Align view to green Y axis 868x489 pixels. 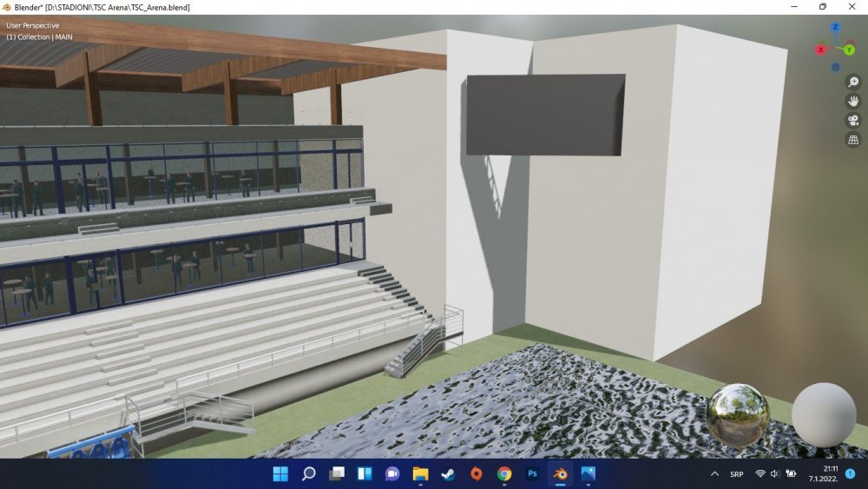850,50
